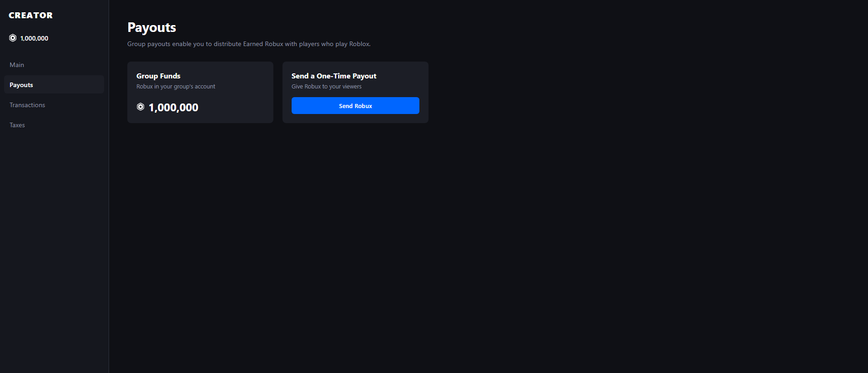Screen dimensions: 868x373
Task: Click 'Robux in your group's account' text
Action: (176, 86)
